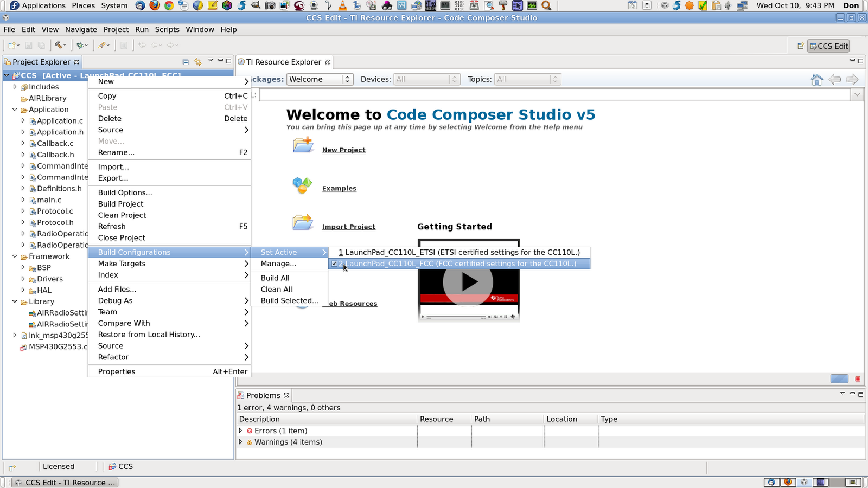
Task: Open the volume control in system tray
Action: (728, 5)
